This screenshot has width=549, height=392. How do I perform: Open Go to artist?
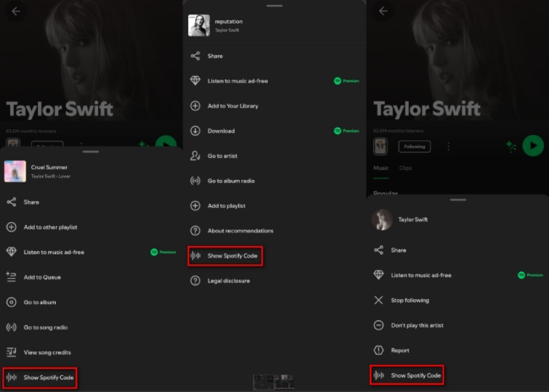(274, 156)
